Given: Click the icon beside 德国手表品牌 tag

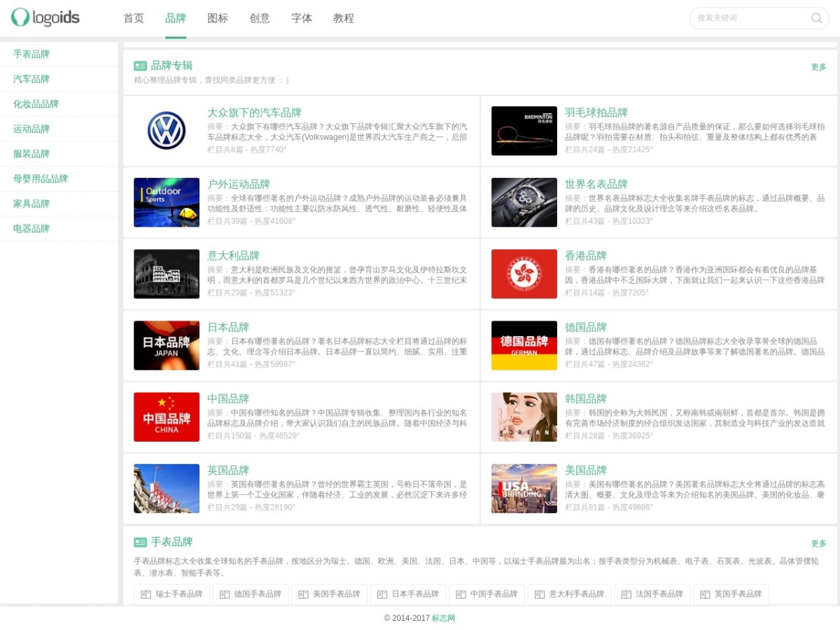Looking at the screenshot, I should click(225, 594).
